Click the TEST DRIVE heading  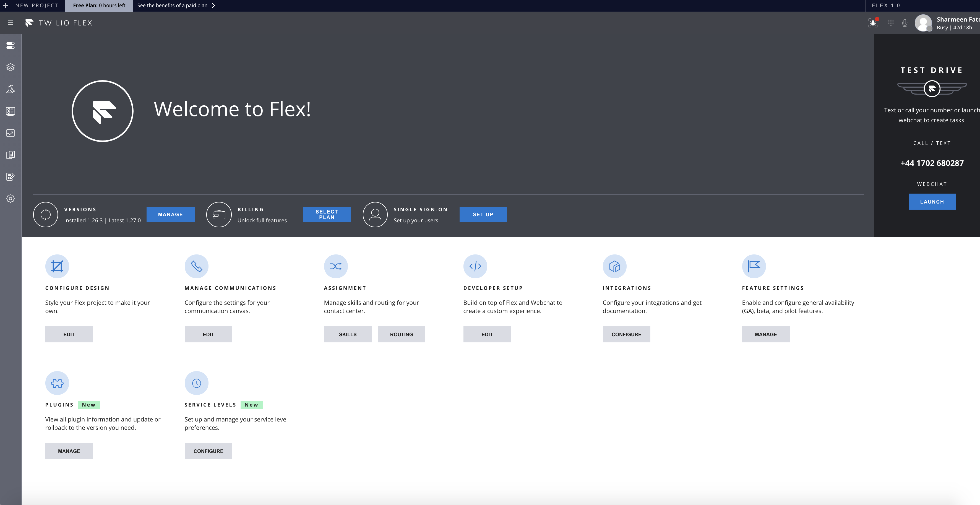pyautogui.click(x=932, y=71)
